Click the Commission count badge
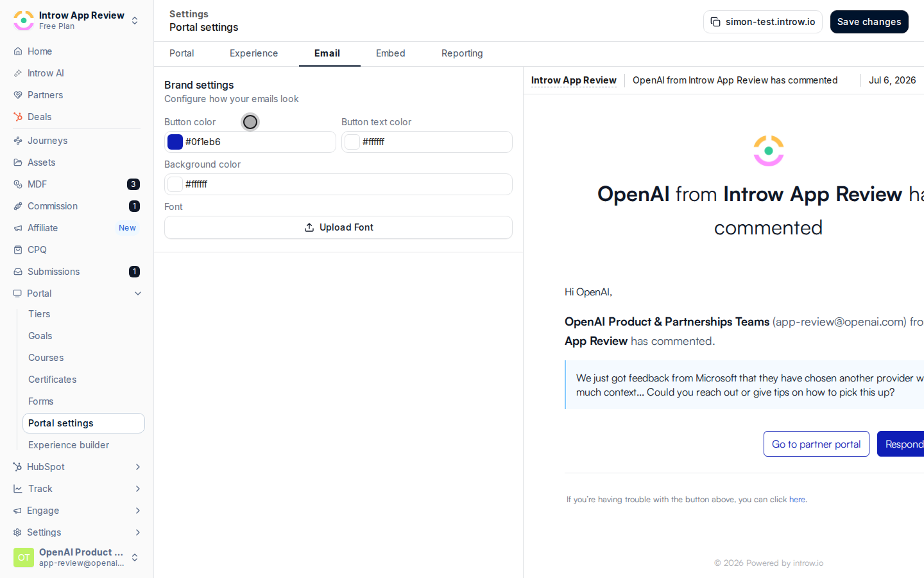 134,206
